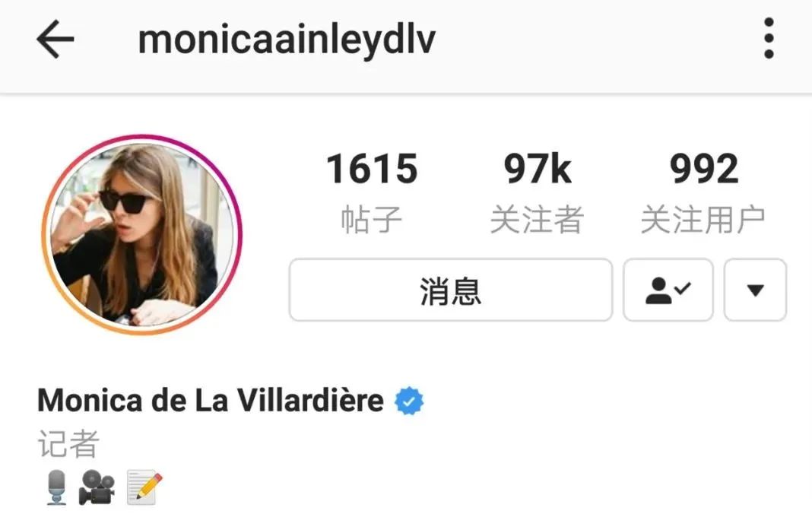Viewport: 812px width, 514px height.
Task: Tap the 关注用户 label under 992
Action: click(703, 220)
